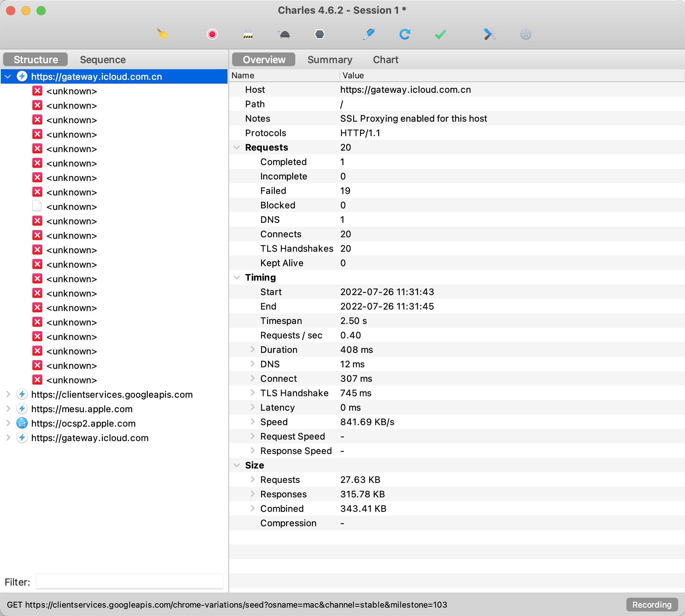
Task: Enable breakpoints with the hexagon icon
Action: click(320, 34)
